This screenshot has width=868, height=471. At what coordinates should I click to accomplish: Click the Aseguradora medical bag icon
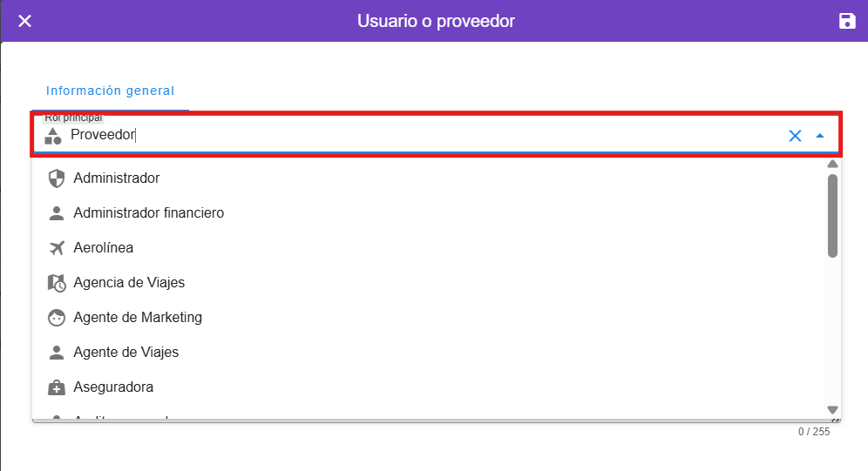(x=57, y=387)
